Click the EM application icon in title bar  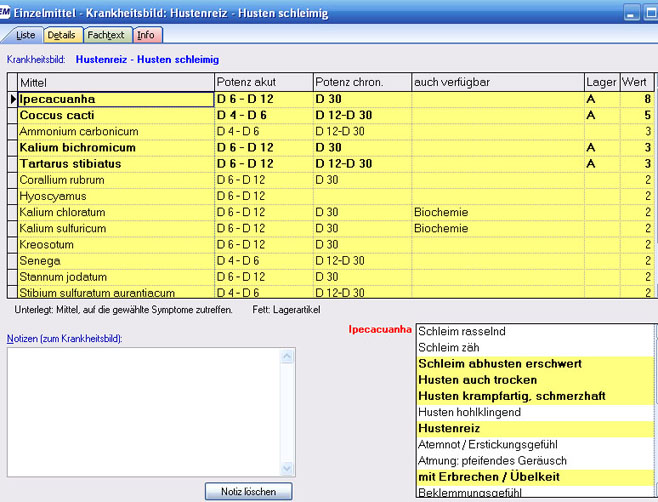point(6,13)
